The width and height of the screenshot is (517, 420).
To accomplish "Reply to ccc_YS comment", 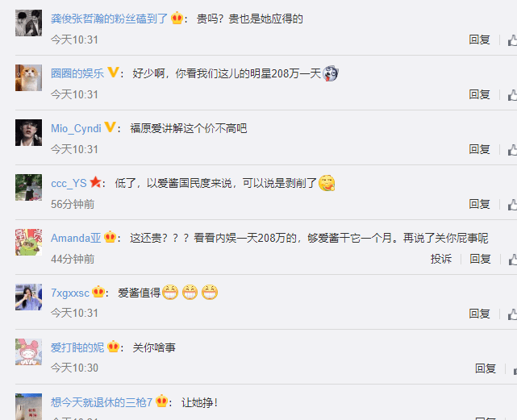I will point(479,204).
